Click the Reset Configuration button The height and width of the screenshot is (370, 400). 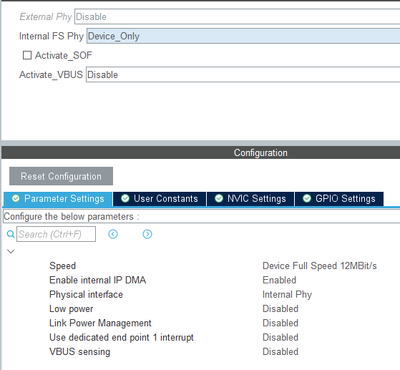coord(61,176)
